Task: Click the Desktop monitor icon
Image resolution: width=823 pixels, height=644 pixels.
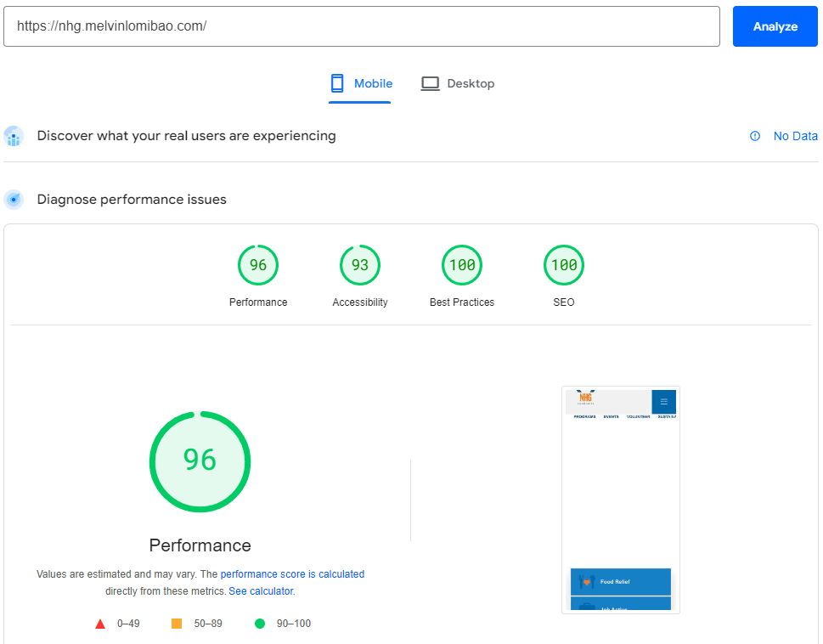Action: tap(431, 82)
